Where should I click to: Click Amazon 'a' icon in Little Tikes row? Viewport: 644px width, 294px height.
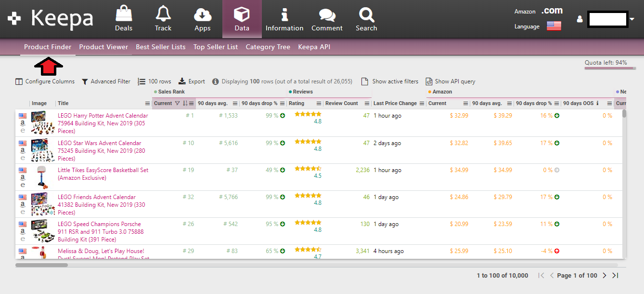[22, 177]
